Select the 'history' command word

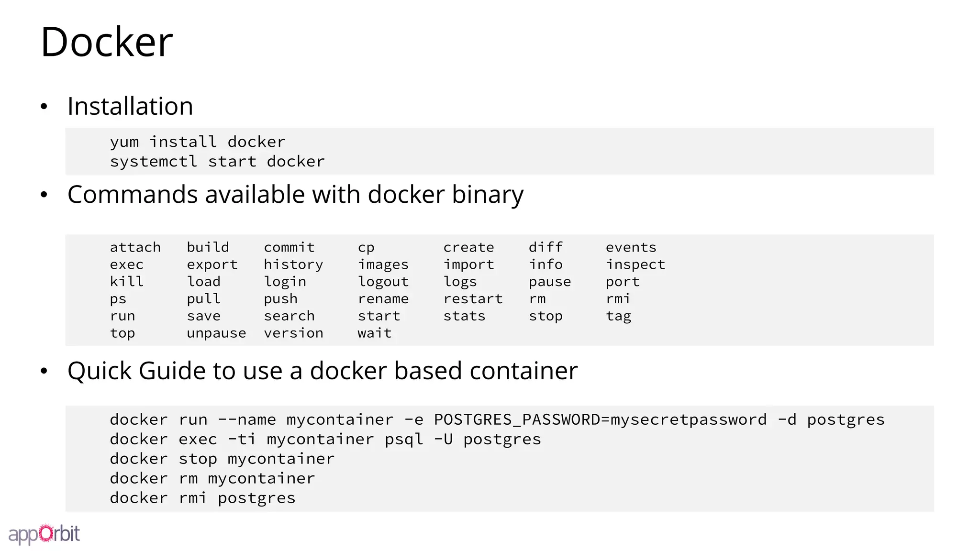[293, 264]
